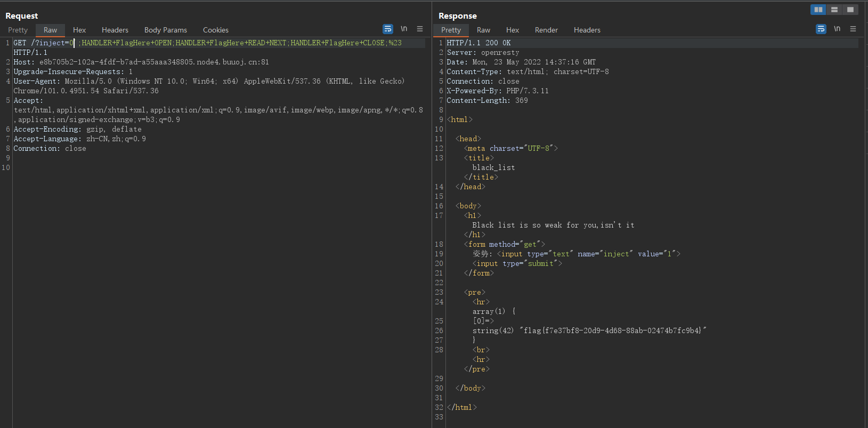Click Accept-Language header line
Screen dimensions: 868x428
click(x=79, y=139)
